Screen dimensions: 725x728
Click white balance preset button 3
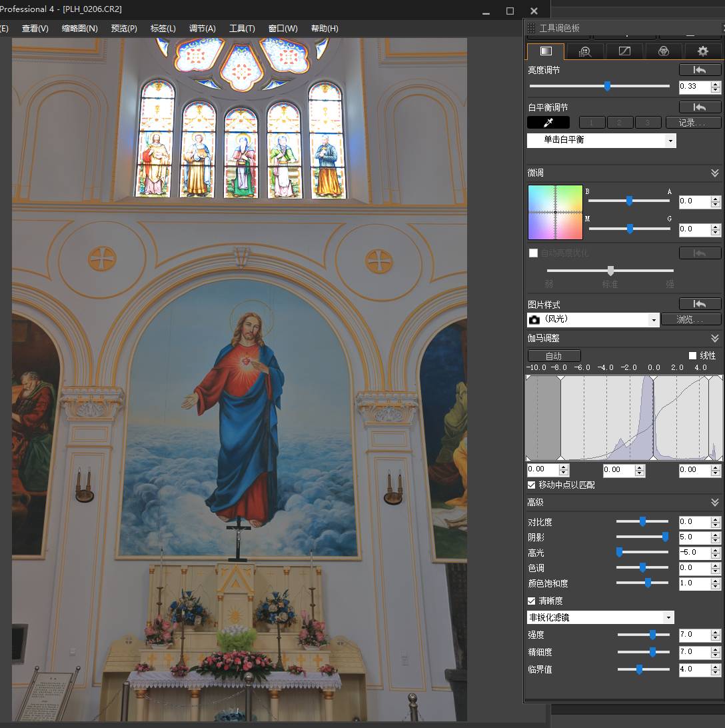point(648,123)
